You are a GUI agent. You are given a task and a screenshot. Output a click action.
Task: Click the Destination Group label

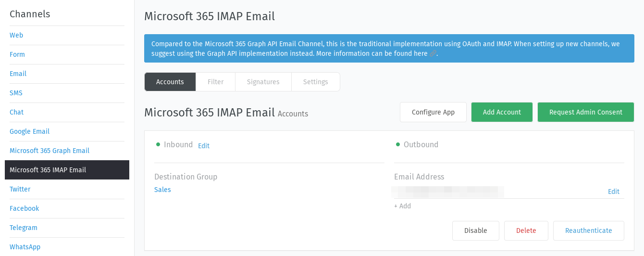coord(186,177)
